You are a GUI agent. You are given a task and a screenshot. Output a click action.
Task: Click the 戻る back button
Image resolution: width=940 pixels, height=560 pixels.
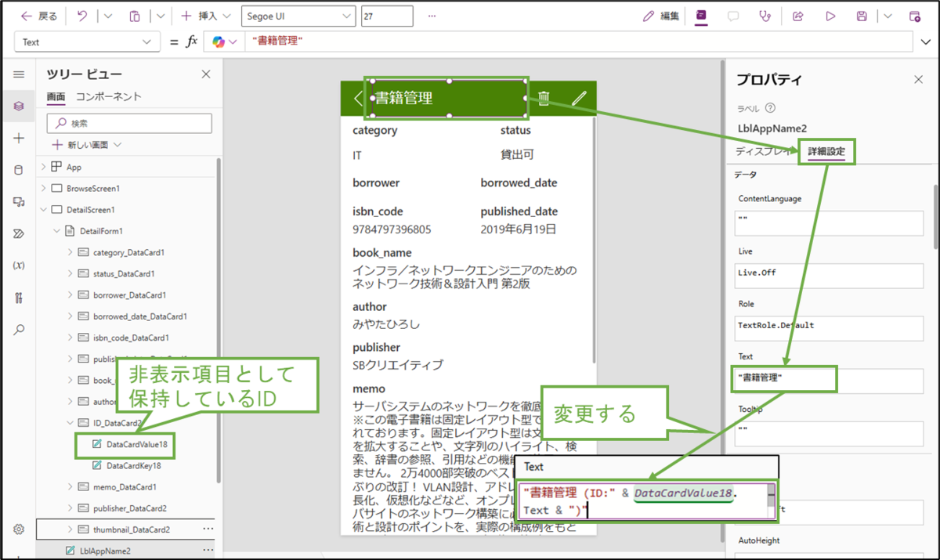[x=39, y=16]
